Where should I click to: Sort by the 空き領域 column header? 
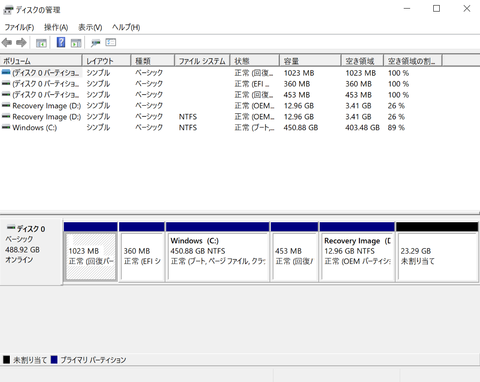363,61
